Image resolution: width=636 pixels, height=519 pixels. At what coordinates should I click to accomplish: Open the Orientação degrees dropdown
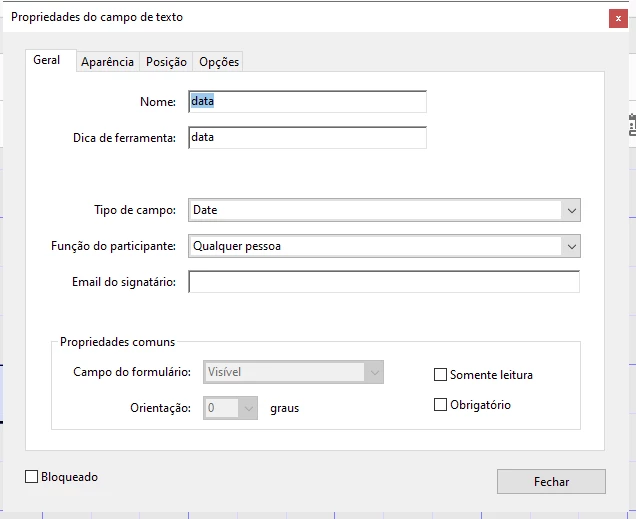point(230,408)
